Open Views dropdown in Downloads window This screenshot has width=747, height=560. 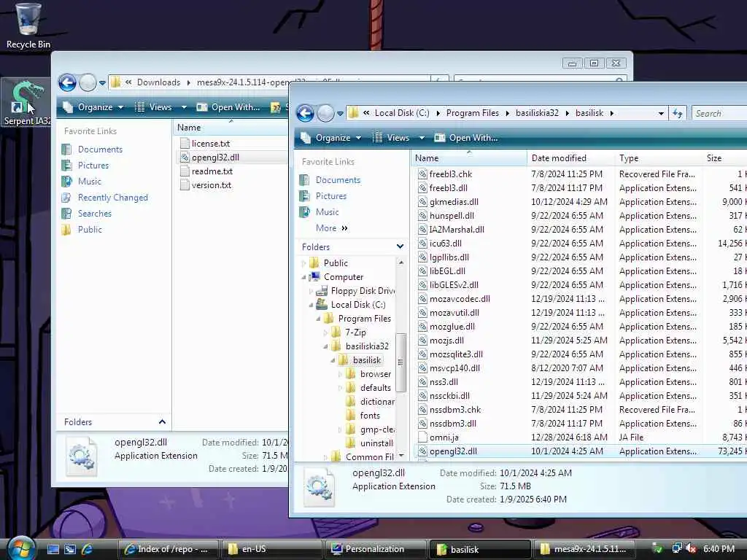pos(184,107)
